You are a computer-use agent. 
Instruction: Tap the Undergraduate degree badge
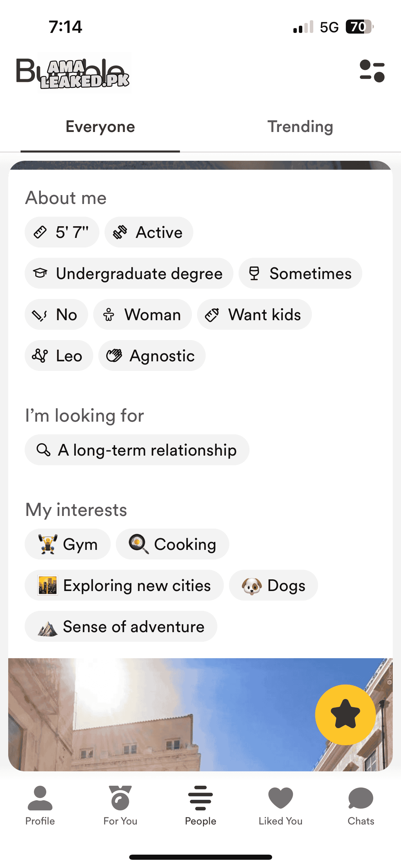point(129,274)
